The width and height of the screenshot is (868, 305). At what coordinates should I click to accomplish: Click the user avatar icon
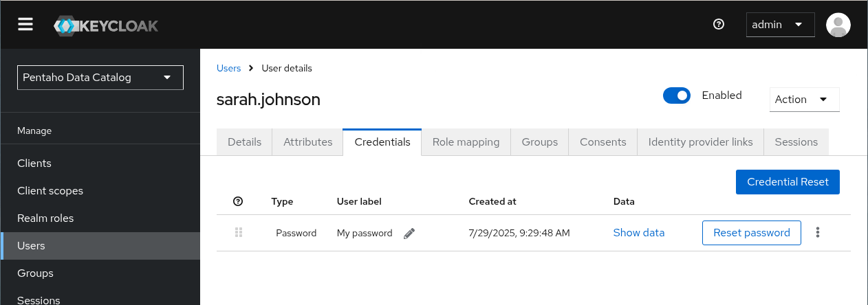pos(838,25)
